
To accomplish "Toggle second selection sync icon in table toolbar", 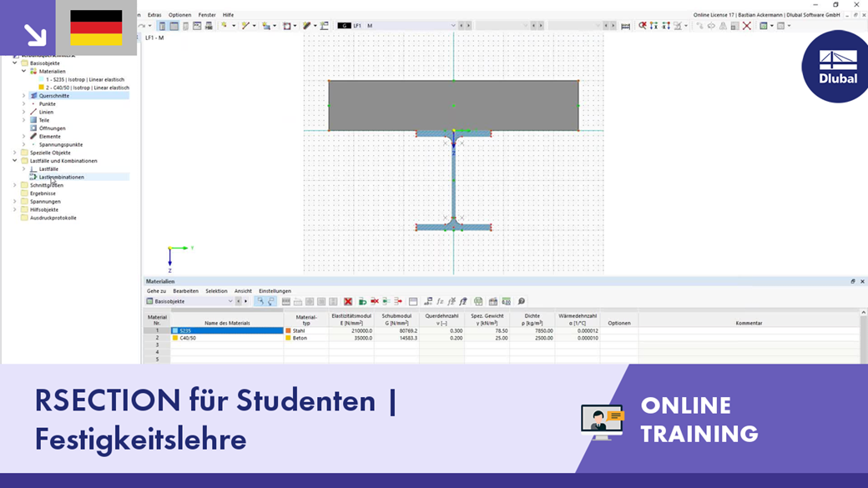I will pos(271,301).
